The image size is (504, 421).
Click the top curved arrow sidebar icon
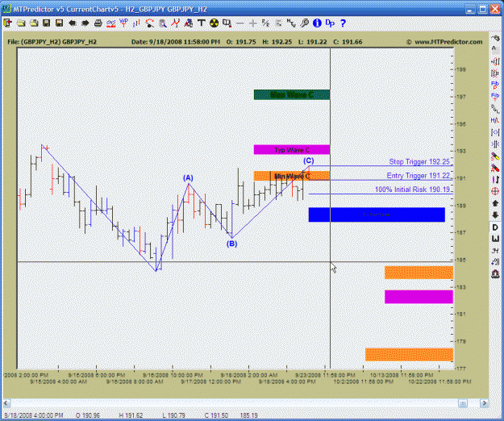[495, 39]
